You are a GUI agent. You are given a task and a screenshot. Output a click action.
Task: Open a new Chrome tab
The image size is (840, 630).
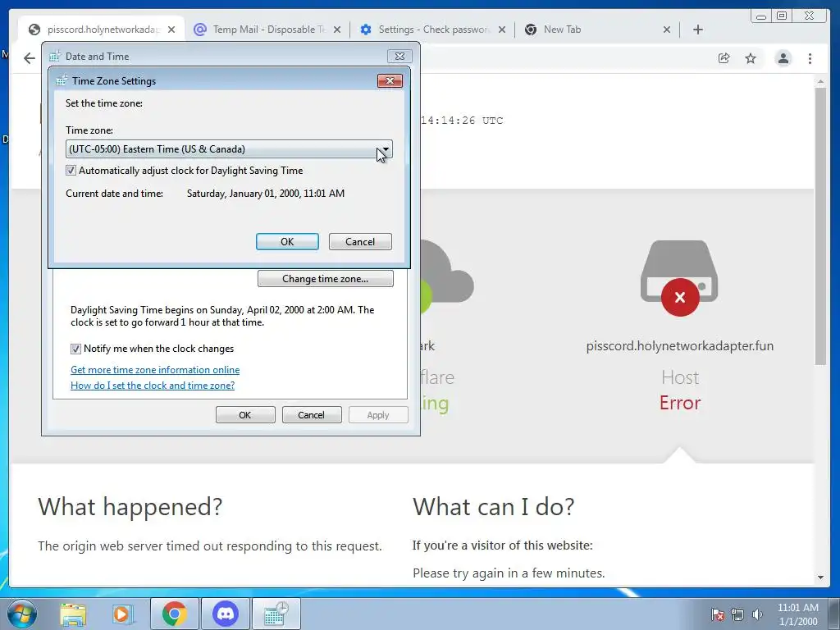coord(697,30)
